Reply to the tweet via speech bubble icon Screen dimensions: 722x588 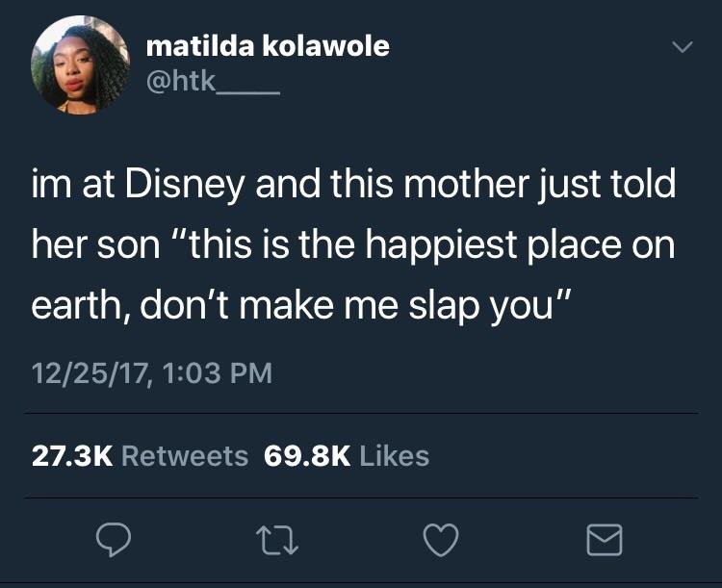tap(114, 540)
